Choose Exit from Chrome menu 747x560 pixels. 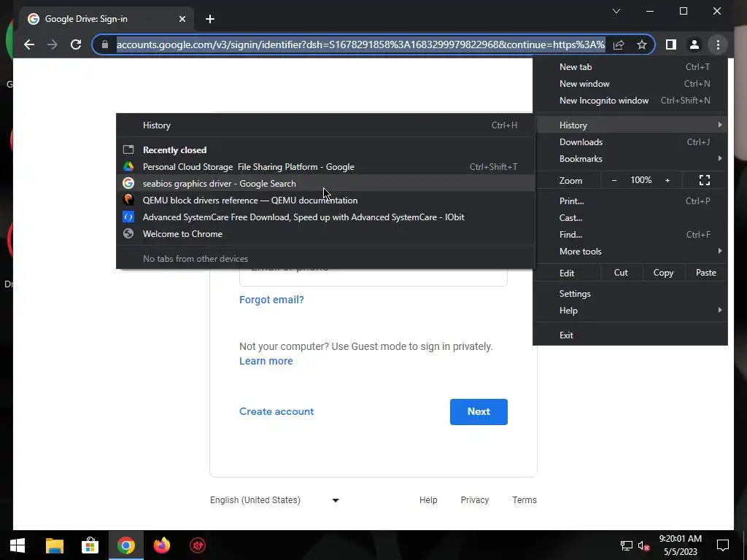coord(630,335)
